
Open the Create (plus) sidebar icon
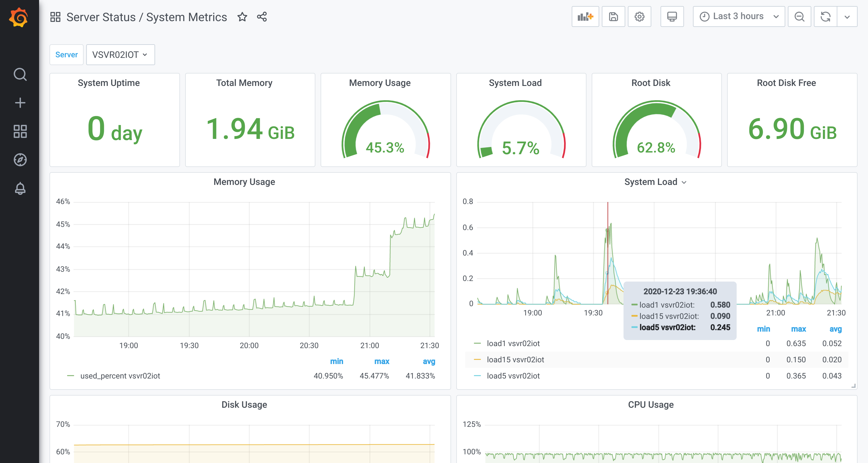click(x=20, y=102)
